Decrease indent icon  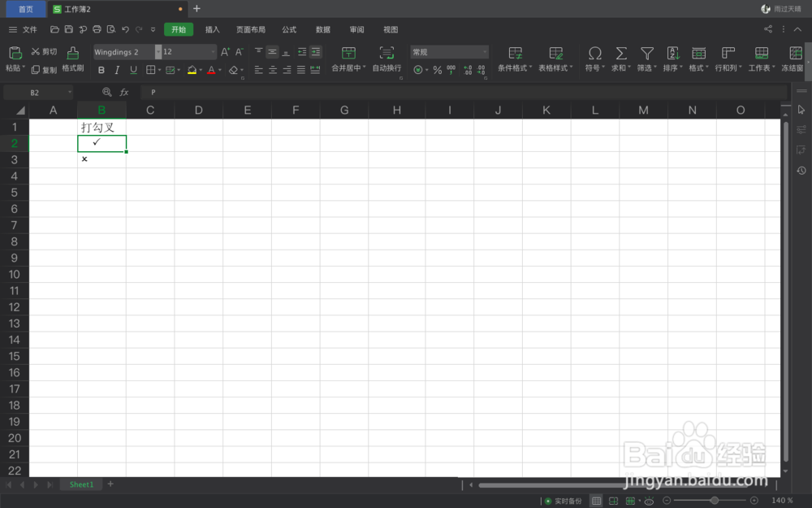point(302,52)
